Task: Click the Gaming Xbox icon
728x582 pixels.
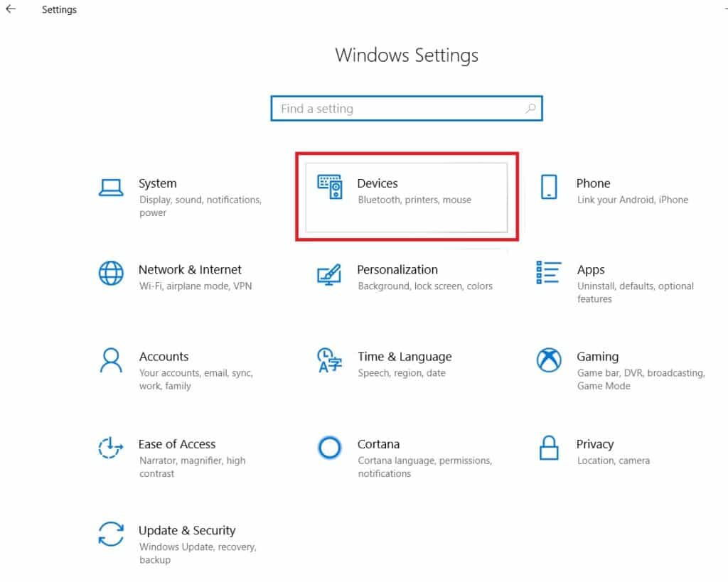Action: (x=548, y=360)
